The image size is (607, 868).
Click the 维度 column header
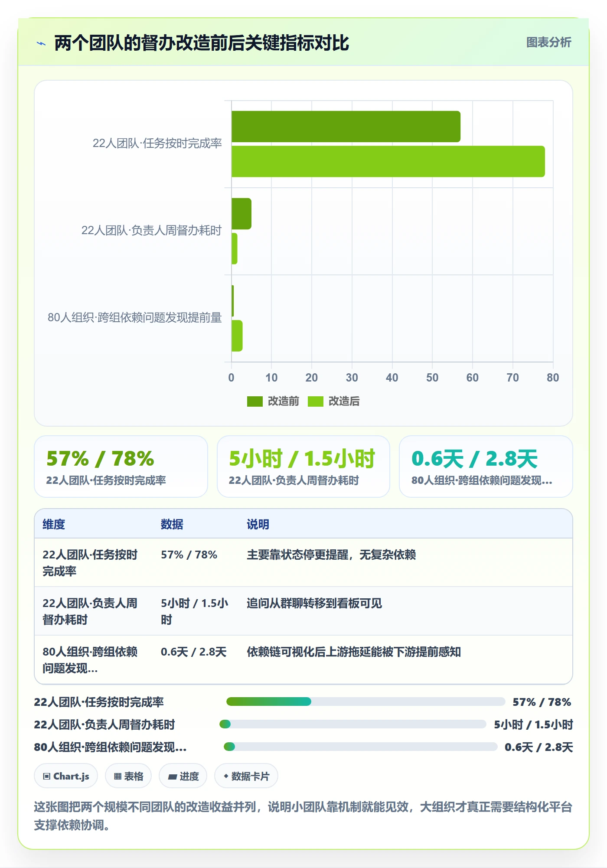pyautogui.click(x=54, y=524)
